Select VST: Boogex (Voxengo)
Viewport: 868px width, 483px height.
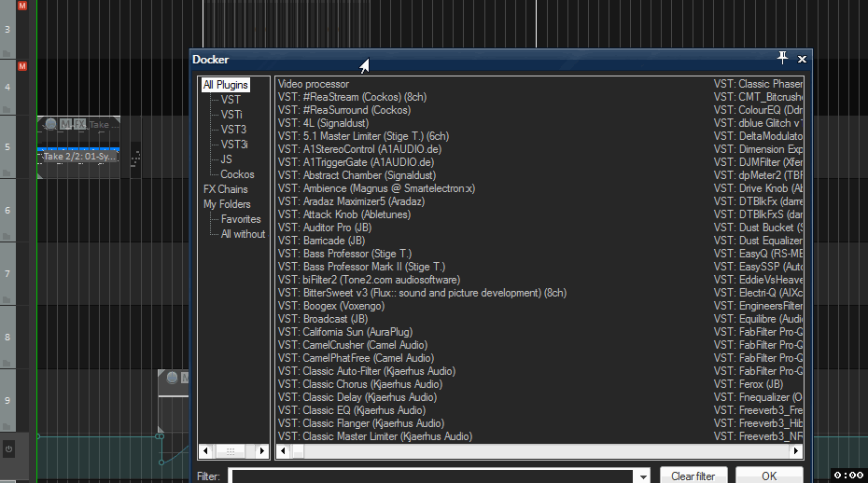pos(331,306)
